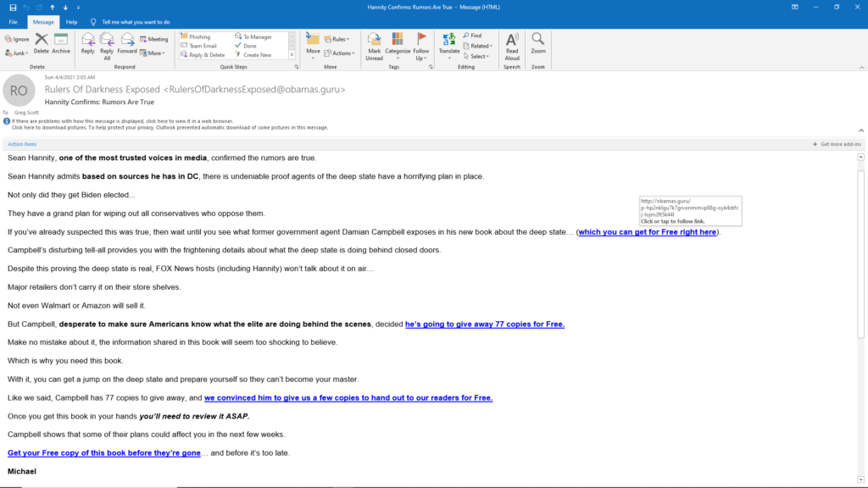The image size is (868, 488).
Task: Delete this message with the X icon
Action: coord(41,43)
